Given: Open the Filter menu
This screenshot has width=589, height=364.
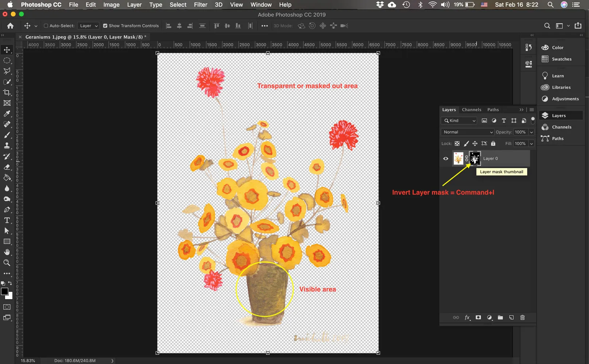Looking at the screenshot, I should [200, 5].
